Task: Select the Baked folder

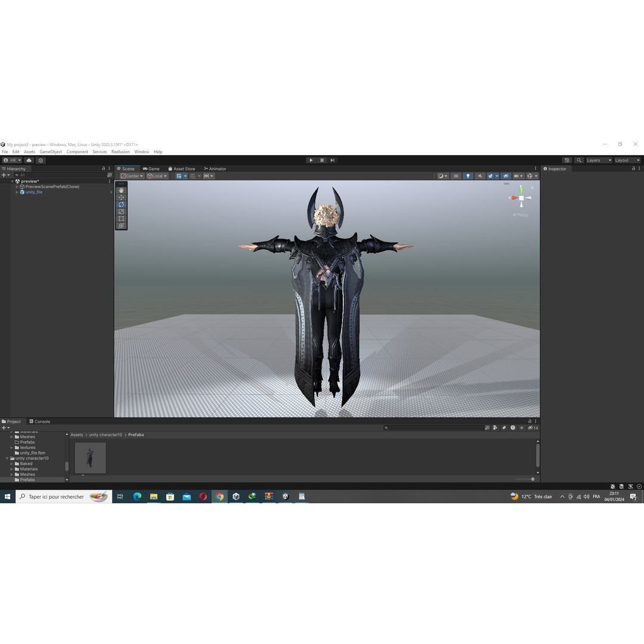Action: [x=26, y=464]
